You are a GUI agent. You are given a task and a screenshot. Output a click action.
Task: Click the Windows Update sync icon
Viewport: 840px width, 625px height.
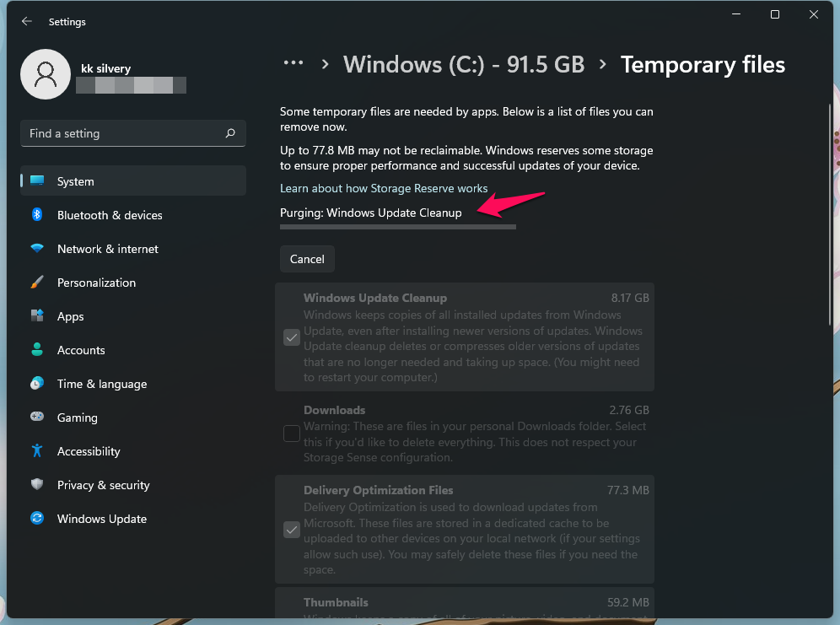(37, 519)
